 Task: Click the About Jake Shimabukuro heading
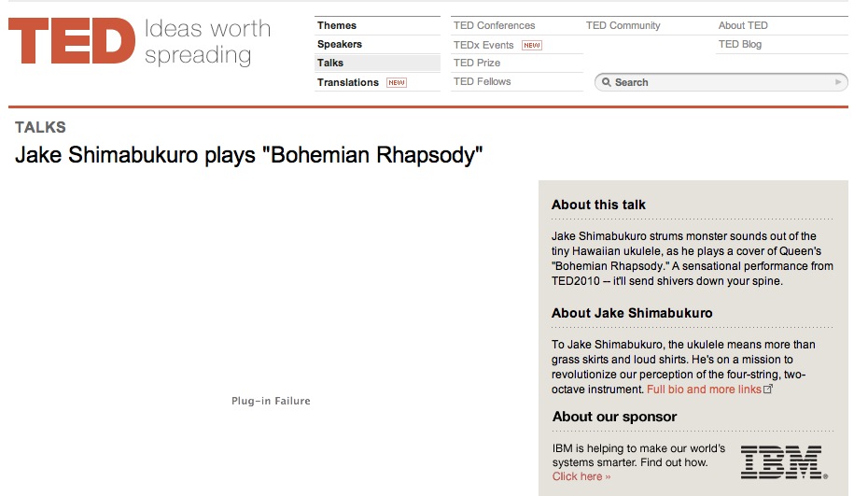(x=632, y=313)
